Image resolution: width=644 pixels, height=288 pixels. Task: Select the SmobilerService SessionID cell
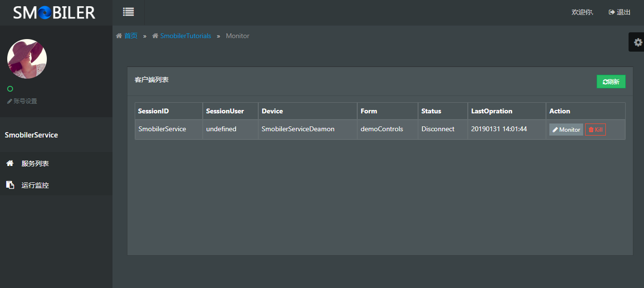tap(168, 129)
